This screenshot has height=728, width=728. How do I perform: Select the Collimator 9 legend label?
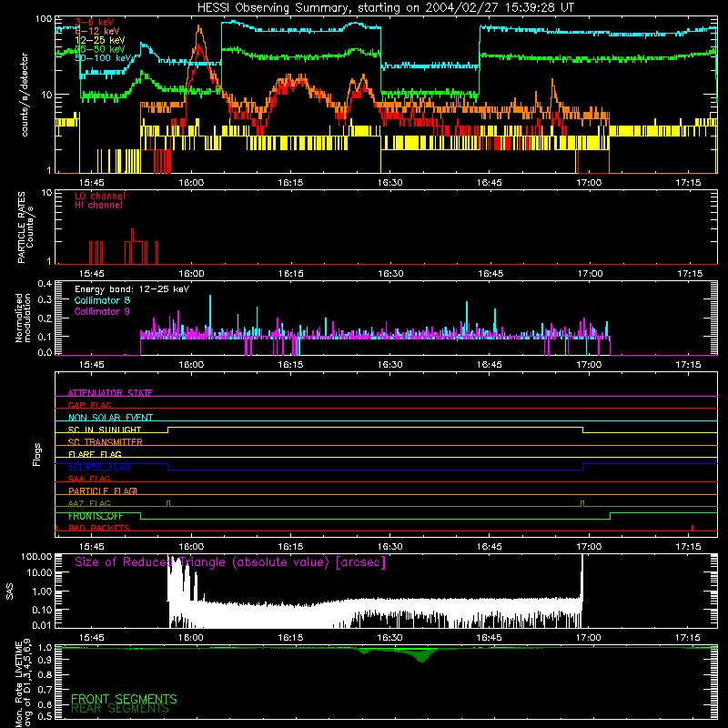click(x=102, y=311)
